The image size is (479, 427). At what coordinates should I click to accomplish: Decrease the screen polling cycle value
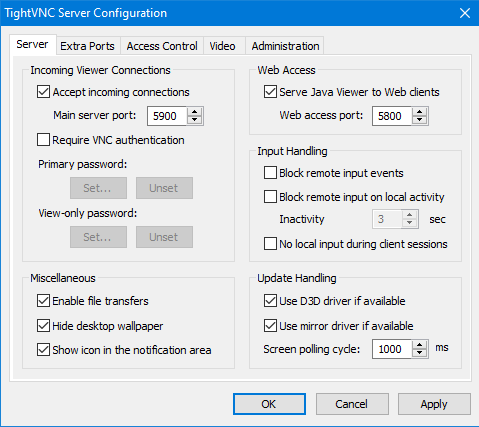(419, 353)
